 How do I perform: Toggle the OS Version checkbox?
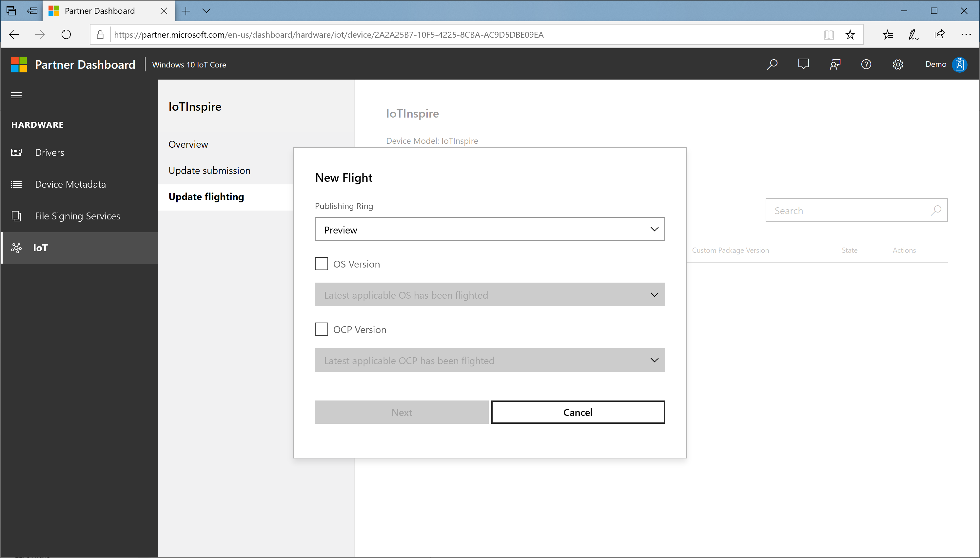(x=322, y=264)
